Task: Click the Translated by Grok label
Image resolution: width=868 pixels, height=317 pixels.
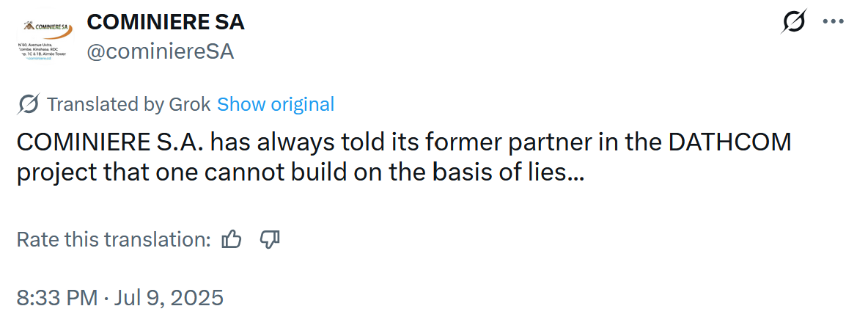Action: [129, 104]
